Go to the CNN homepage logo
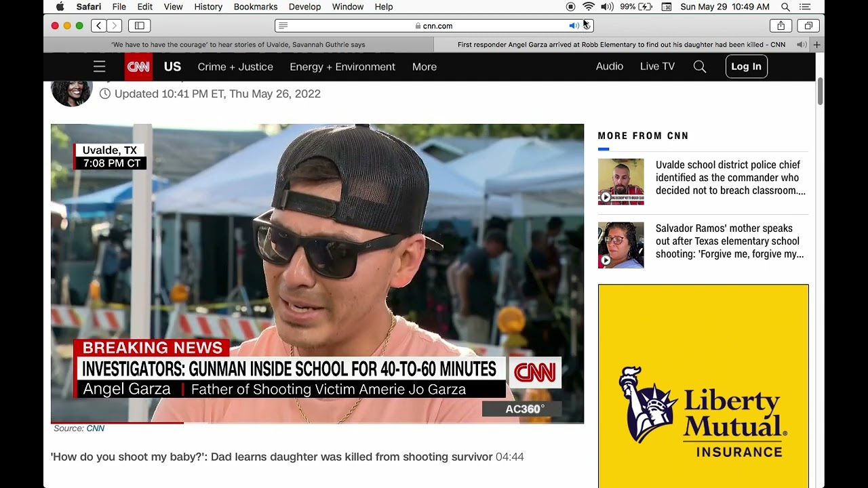 [x=138, y=66]
